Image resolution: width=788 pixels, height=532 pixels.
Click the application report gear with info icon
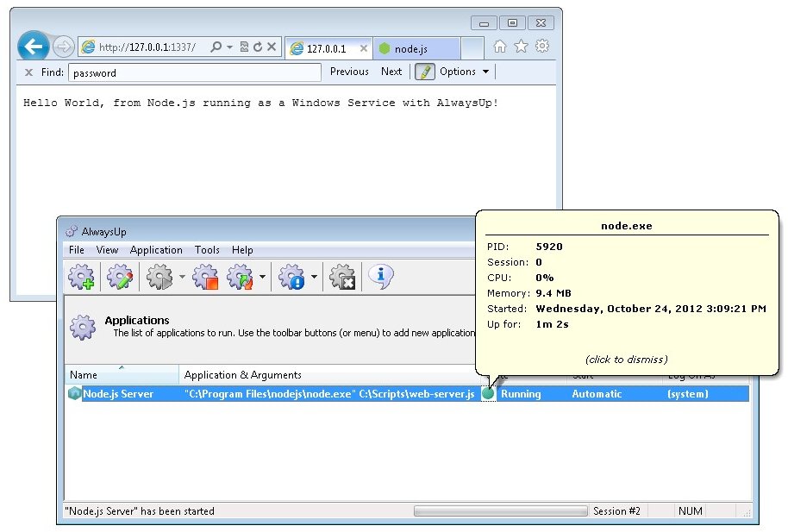click(291, 277)
